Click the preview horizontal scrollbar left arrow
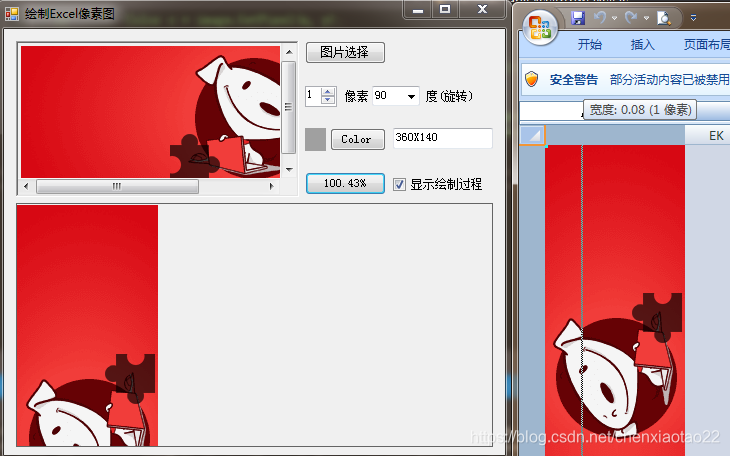 26,186
